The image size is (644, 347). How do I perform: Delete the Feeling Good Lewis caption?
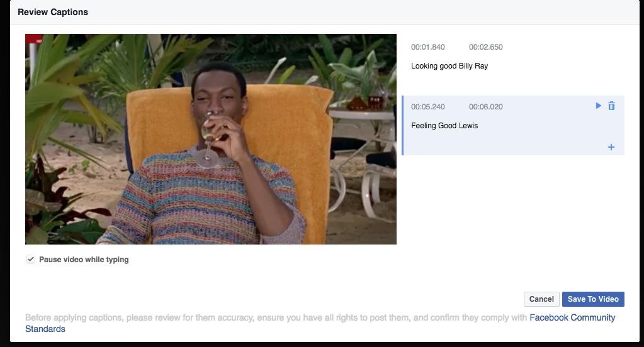(611, 106)
